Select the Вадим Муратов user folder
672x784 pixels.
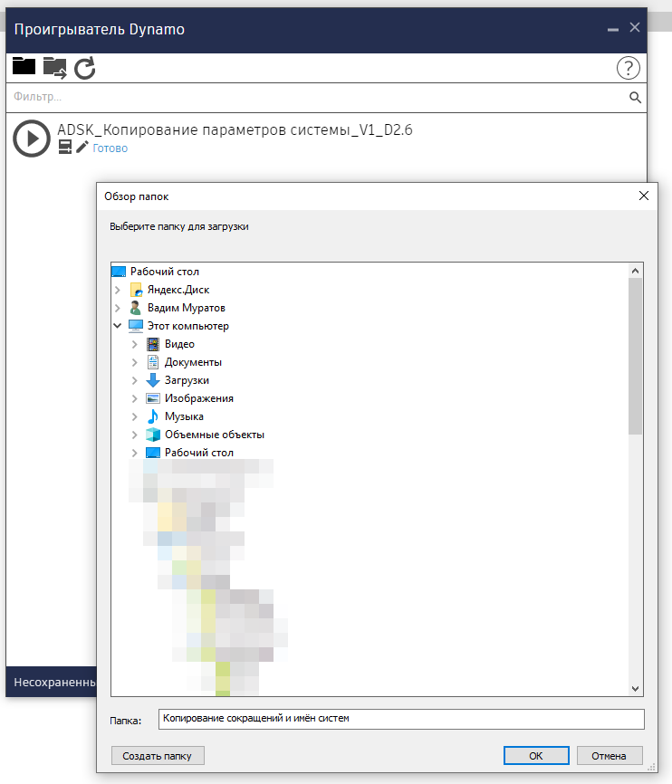coord(187,308)
